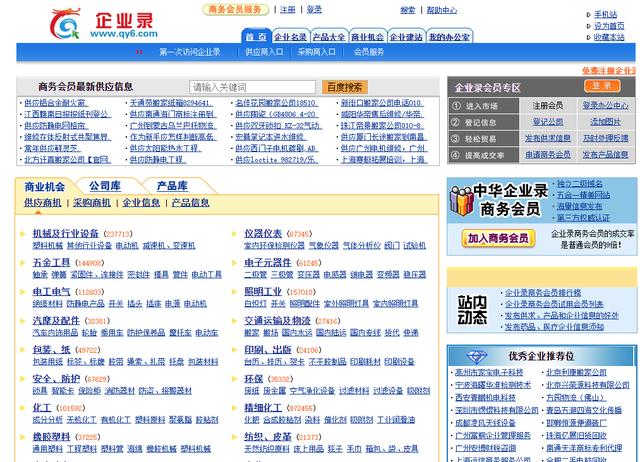Open the 首页 navigation tab
The height and width of the screenshot is (462, 640).
(256, 37)
